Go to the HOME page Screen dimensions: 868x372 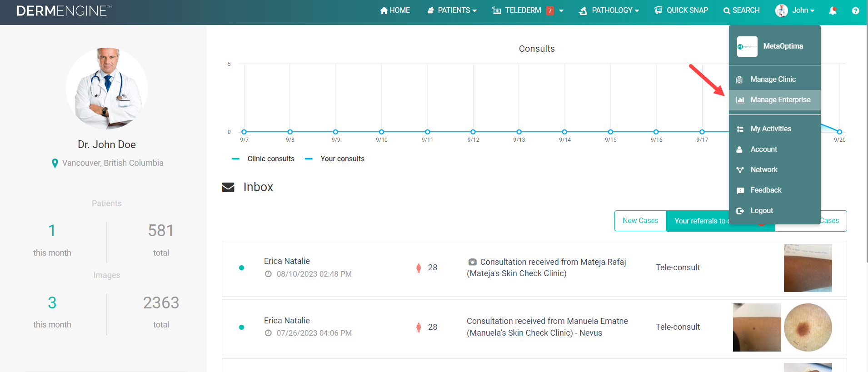tap(395, 10)
